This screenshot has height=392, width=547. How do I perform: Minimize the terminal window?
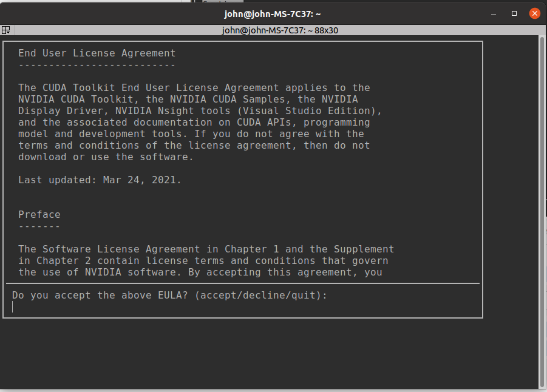click(494, 14)
